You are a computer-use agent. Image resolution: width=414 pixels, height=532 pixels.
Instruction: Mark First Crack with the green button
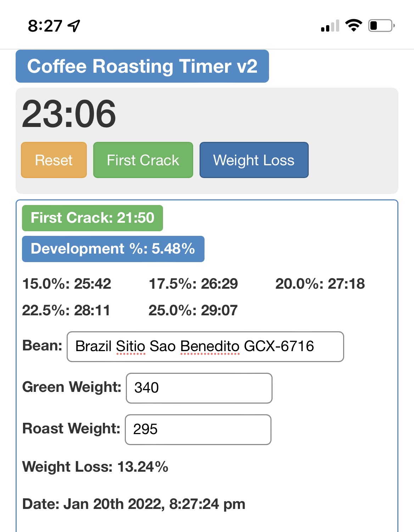point(143,160)
